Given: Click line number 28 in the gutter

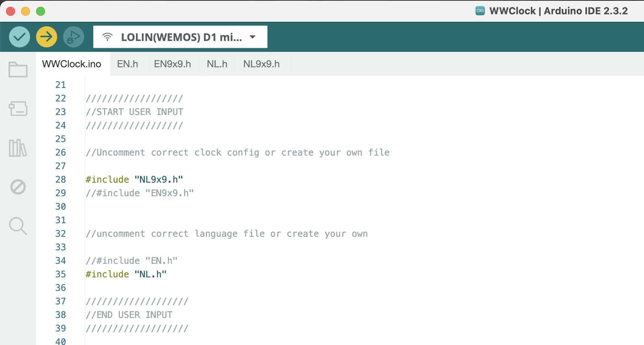Looking at the screenshot, I should (x=60, y=180).
